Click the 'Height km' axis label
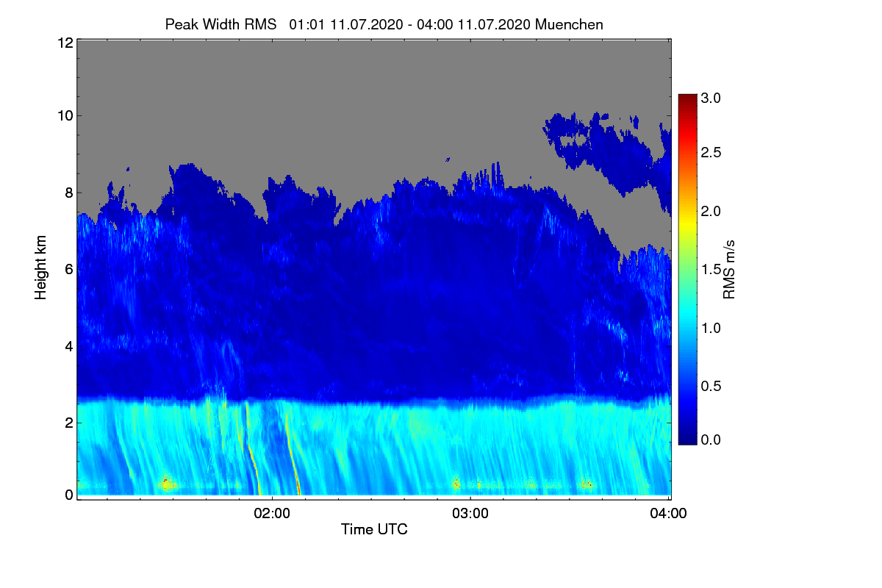 [41, 268]
